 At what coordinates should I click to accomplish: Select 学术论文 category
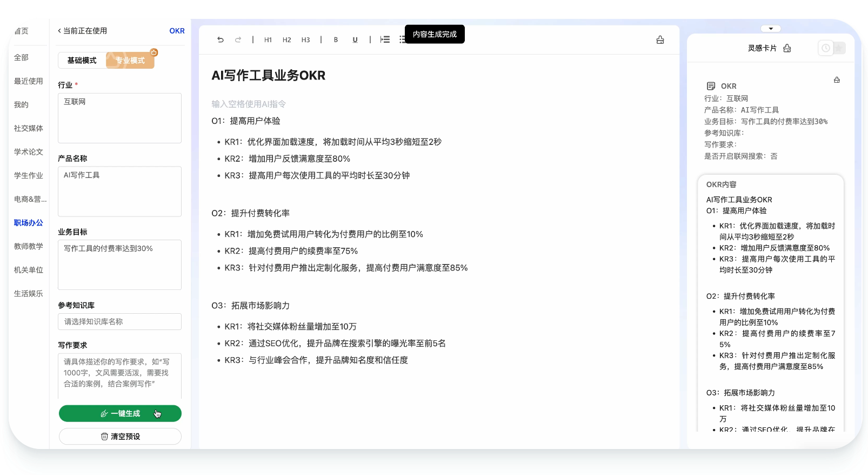click(28, 152)
